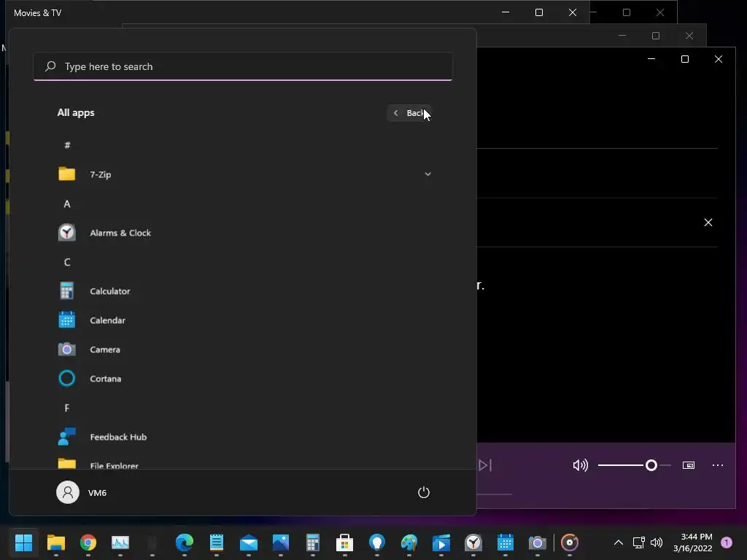Open the power options button

click(424, 492)
